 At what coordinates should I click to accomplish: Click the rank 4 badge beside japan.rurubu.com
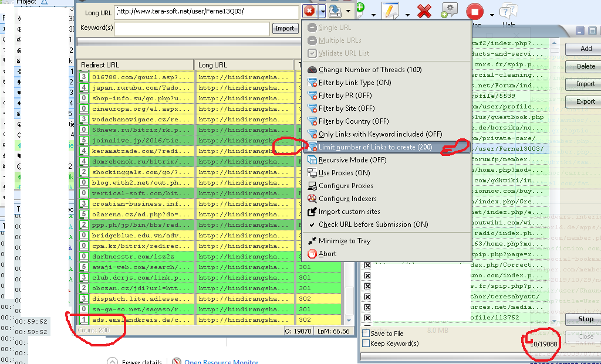(84, 88)
